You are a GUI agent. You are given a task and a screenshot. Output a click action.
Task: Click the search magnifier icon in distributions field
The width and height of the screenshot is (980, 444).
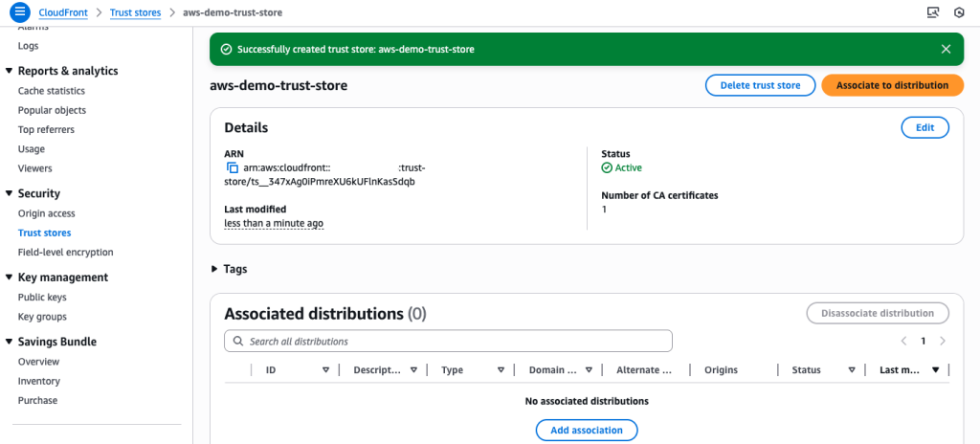[237, 342]
